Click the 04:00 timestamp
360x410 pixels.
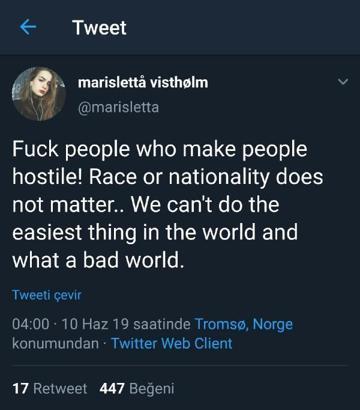pyautogui.click(x=31, y=324)
